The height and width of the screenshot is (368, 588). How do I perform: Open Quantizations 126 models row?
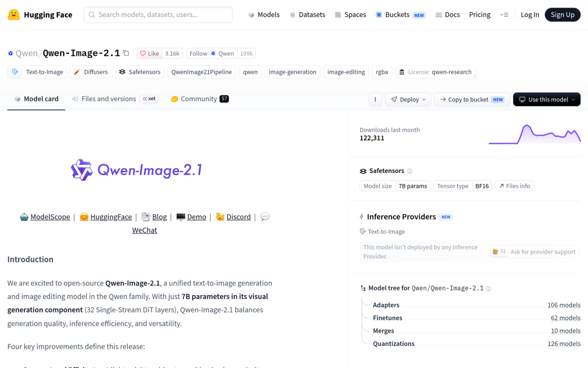point(476,343)
